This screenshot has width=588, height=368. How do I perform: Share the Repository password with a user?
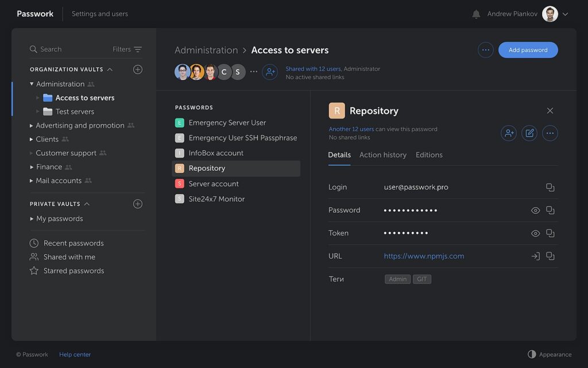point(509,133)
